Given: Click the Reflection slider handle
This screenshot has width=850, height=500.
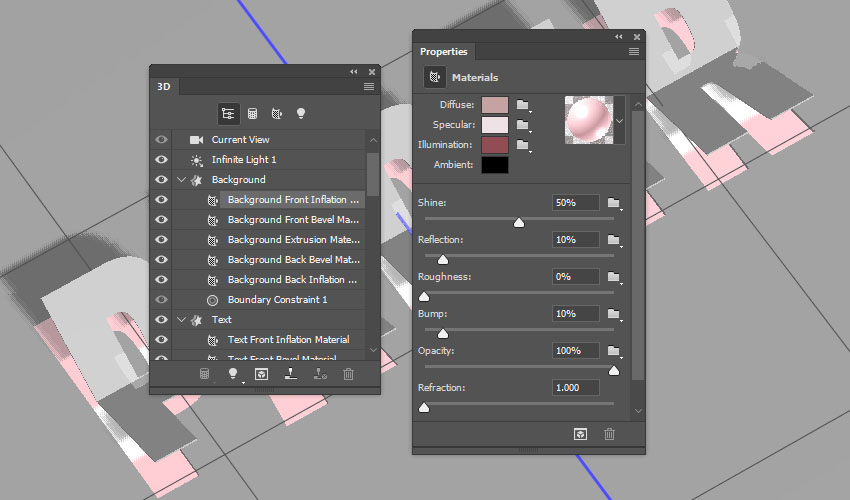Looking at the screenshot, I should (443, 259).
